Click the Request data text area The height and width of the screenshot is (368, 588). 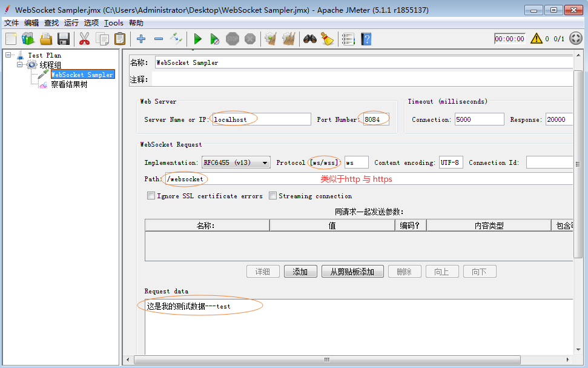(x=359, y=327)
